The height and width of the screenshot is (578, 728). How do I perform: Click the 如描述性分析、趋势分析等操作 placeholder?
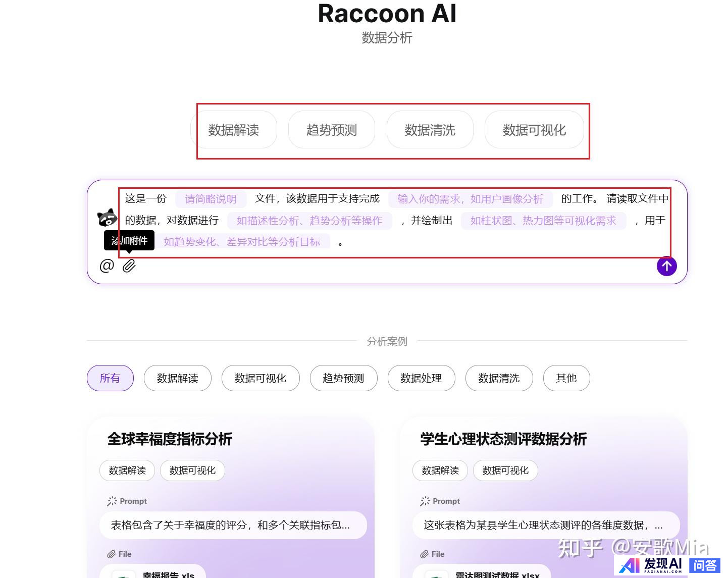(x=309, y=221)
